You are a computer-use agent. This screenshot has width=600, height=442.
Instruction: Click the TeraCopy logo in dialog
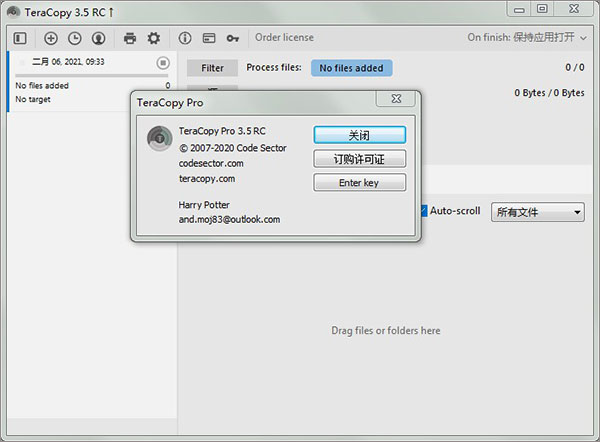point(160,138)
